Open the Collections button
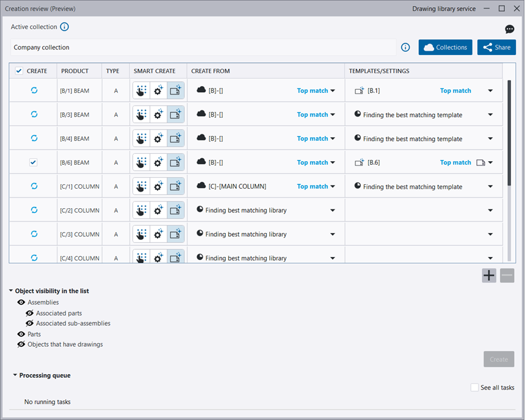 point(445,47)
